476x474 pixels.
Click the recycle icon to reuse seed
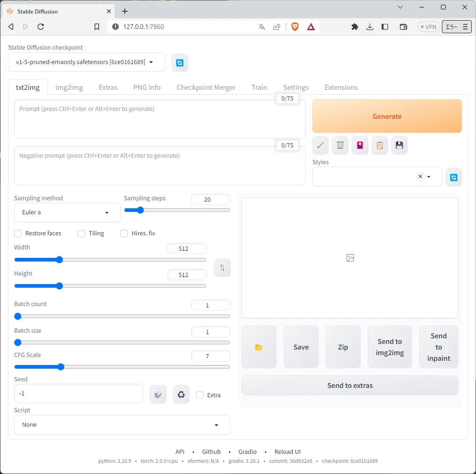(x=181, y=395)
